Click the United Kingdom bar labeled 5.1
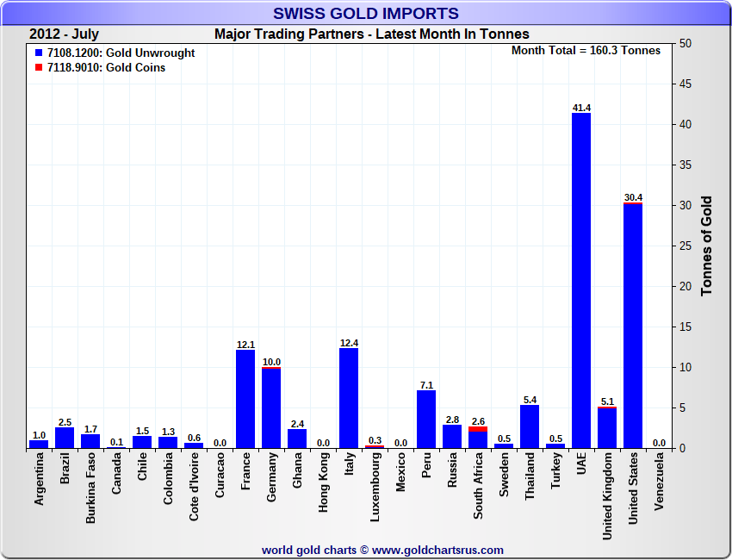This screenshot has height=560, width=732. 607,428
